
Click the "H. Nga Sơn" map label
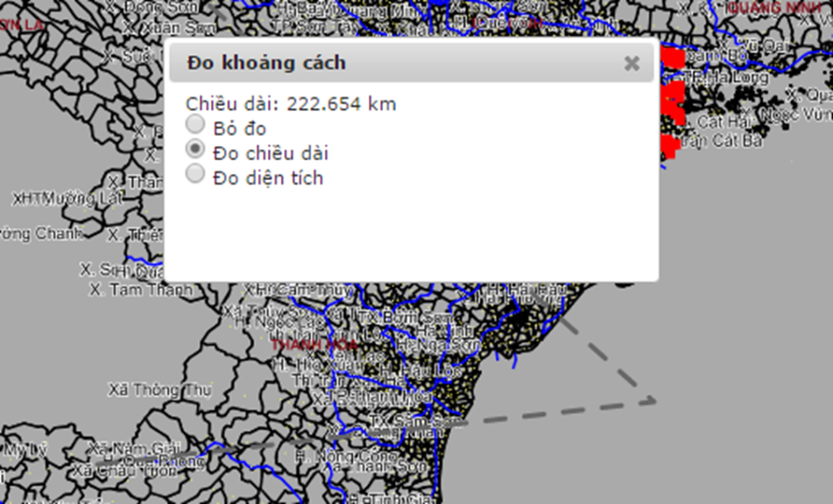(x=438, y=345)
